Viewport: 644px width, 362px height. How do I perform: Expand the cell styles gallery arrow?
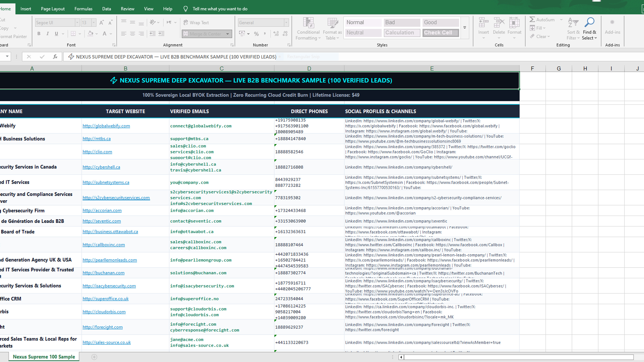[465, 28]
